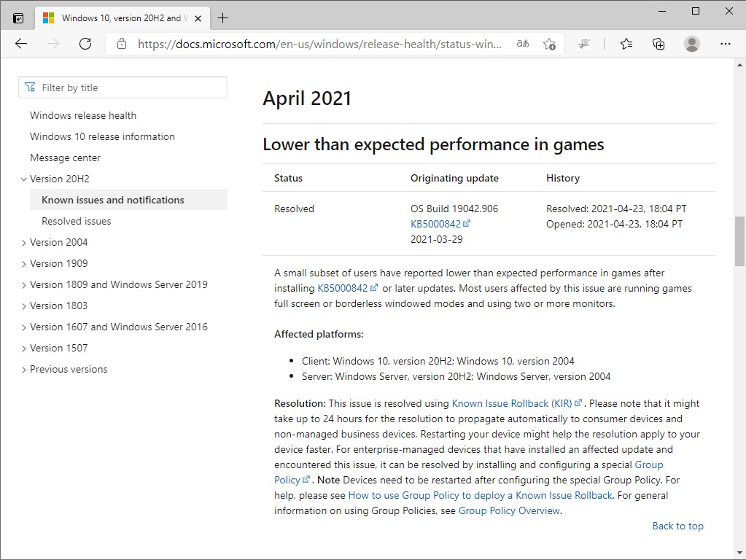Close the Windows 10 version 20H2 tab
Viewport: 746px width, 560px height.
click(x=198, y=17)
